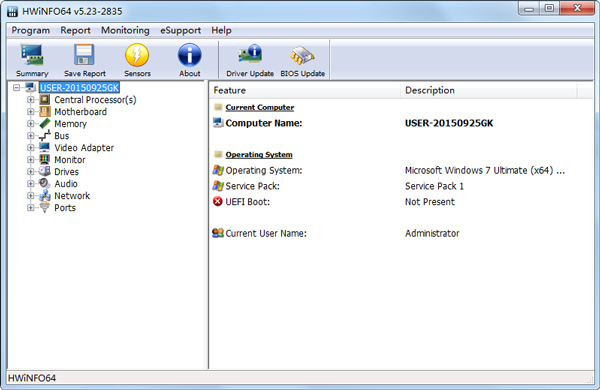This screenshot has width=600, height=390.
Task: Expand the Audio node
Action: click(x=31, y=183)
